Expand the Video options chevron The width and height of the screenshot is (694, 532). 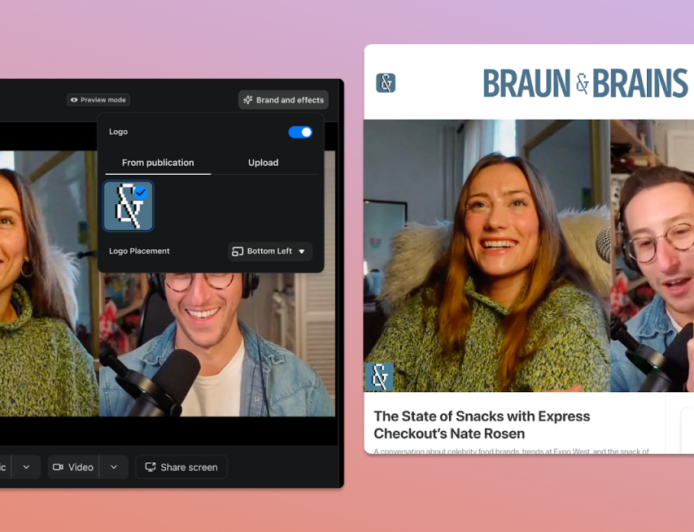click(114, 467)
